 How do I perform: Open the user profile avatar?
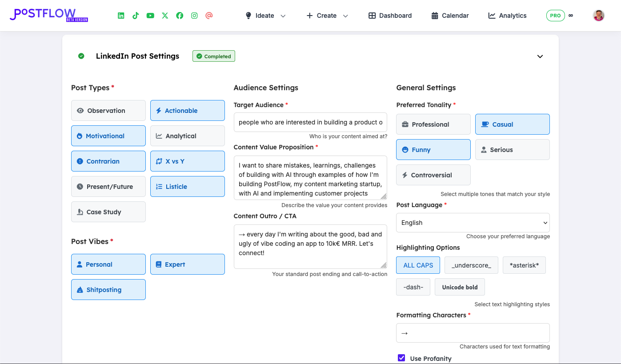[x=598, y=16]
